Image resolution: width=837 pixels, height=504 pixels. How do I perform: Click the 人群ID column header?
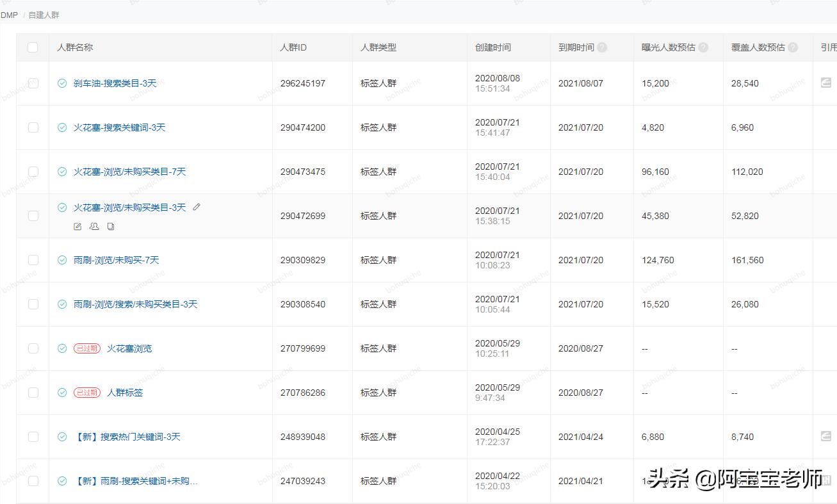coord(293,47)
